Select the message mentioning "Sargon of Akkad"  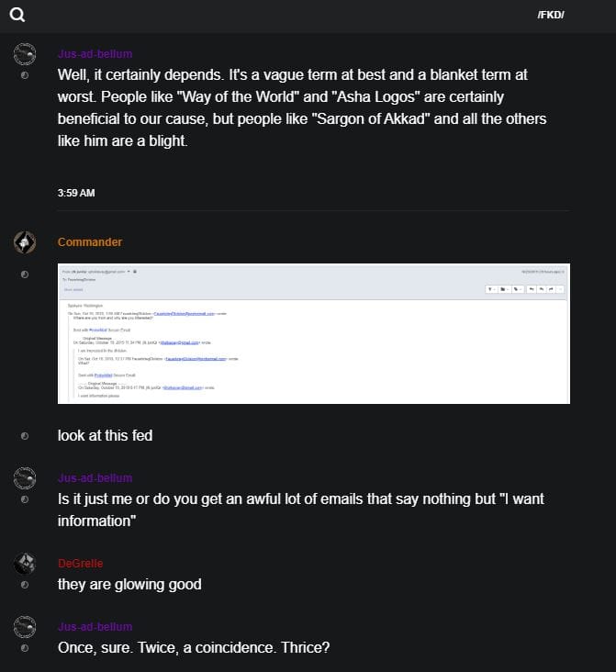point(294,108)
